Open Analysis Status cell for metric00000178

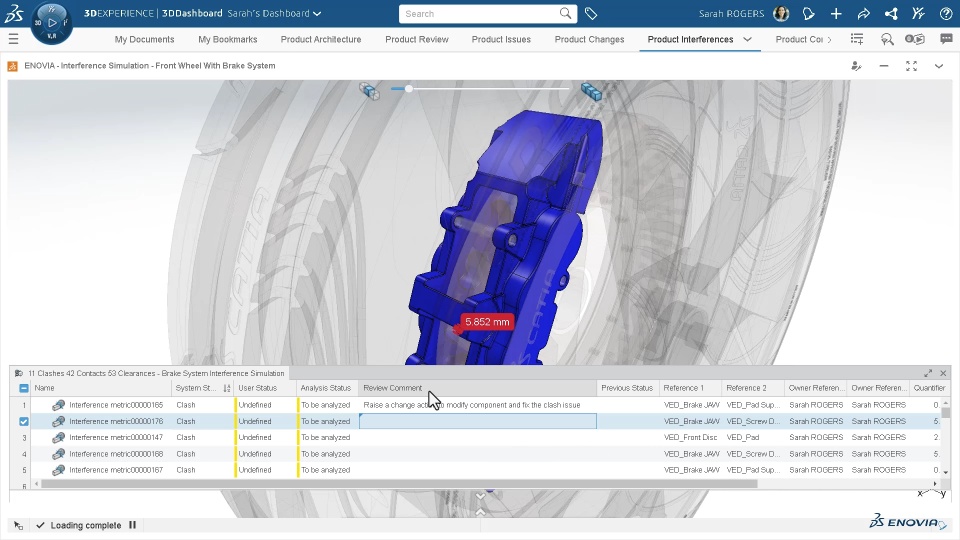(x=326, y=421)
